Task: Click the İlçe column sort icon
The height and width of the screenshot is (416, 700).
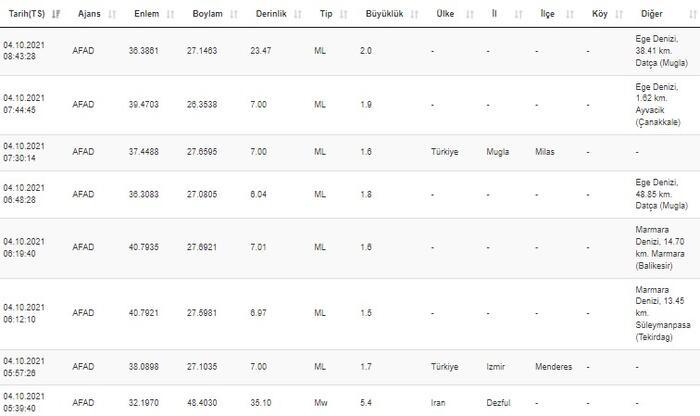Action: pyautogui.click(x=570, y=14)
